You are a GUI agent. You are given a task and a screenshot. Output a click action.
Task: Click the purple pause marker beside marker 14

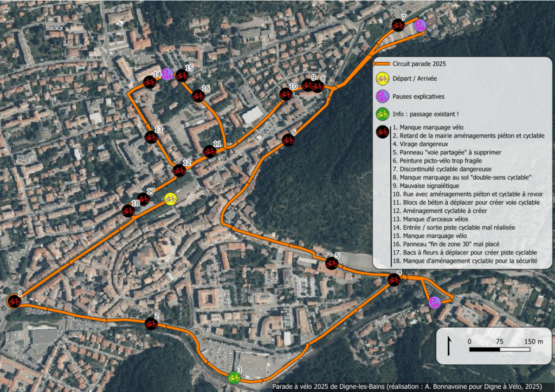167,75
